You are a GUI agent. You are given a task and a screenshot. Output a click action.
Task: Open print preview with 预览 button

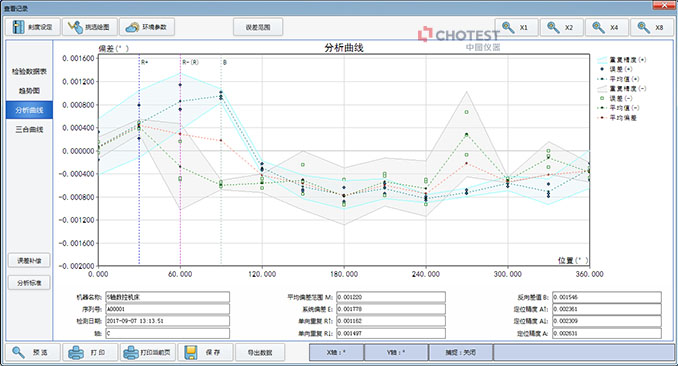point(32,352)
